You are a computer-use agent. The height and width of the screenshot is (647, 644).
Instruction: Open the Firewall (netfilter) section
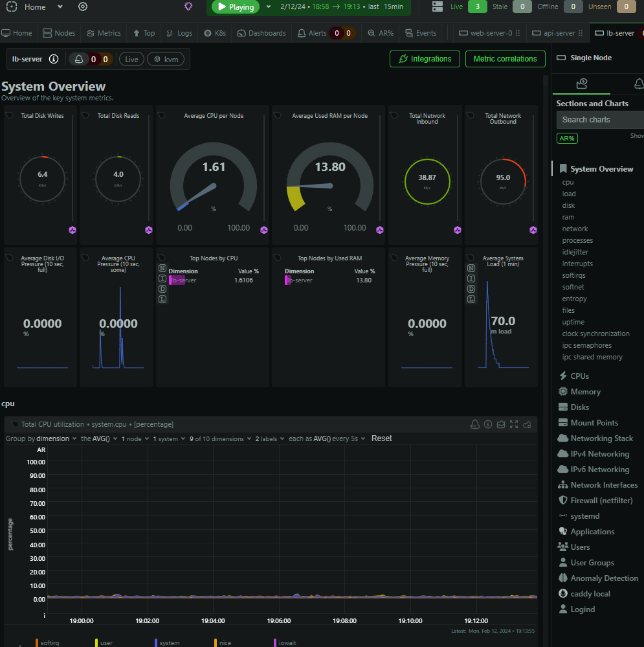point(601,501)
